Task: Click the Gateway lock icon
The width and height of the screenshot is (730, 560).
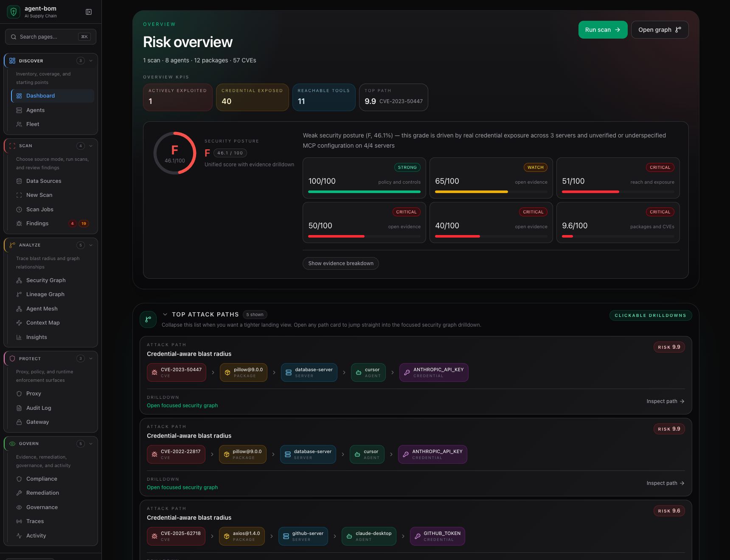Action: click(19, 422)
